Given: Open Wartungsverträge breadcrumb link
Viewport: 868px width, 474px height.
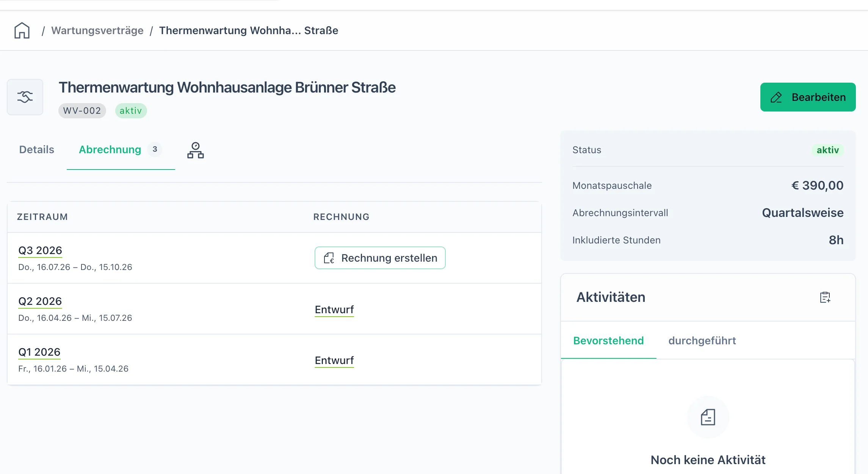Looking at the screenshot, I should click(97, 30).
